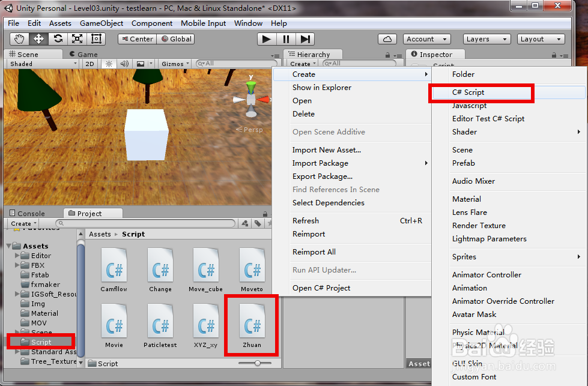The width and height of the screenshot is (588, 386).
Task: Open the Project panel Create dropdown
Action: (x=23, y=224)
